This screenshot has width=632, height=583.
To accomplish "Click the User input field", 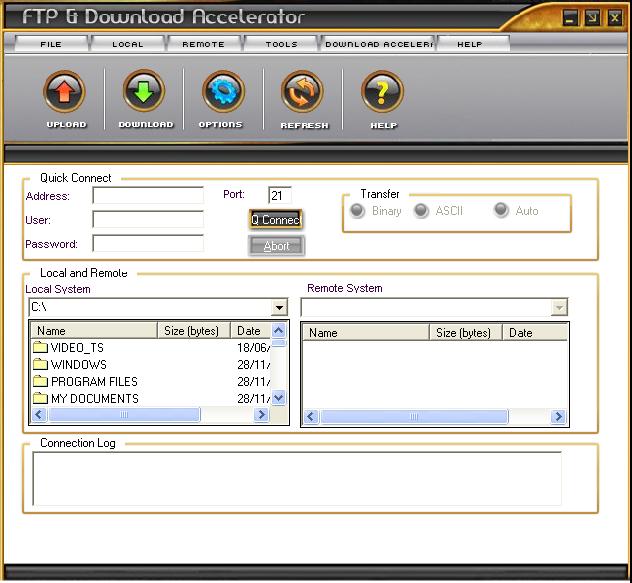I will point(148,220).
